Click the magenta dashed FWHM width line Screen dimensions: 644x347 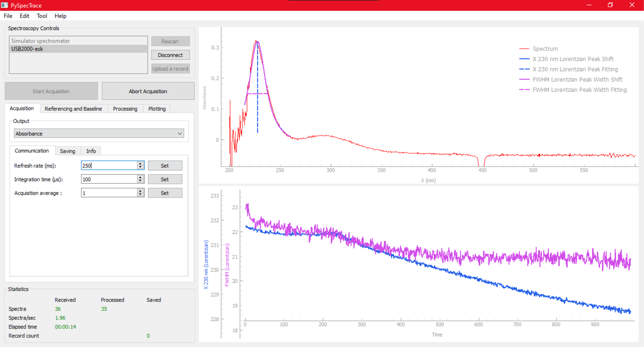tap(257, 94)
